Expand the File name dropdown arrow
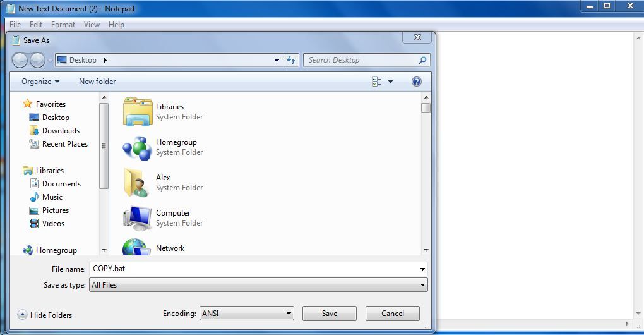The height and width of the screenshot is (335, 644). click(422, 269)
